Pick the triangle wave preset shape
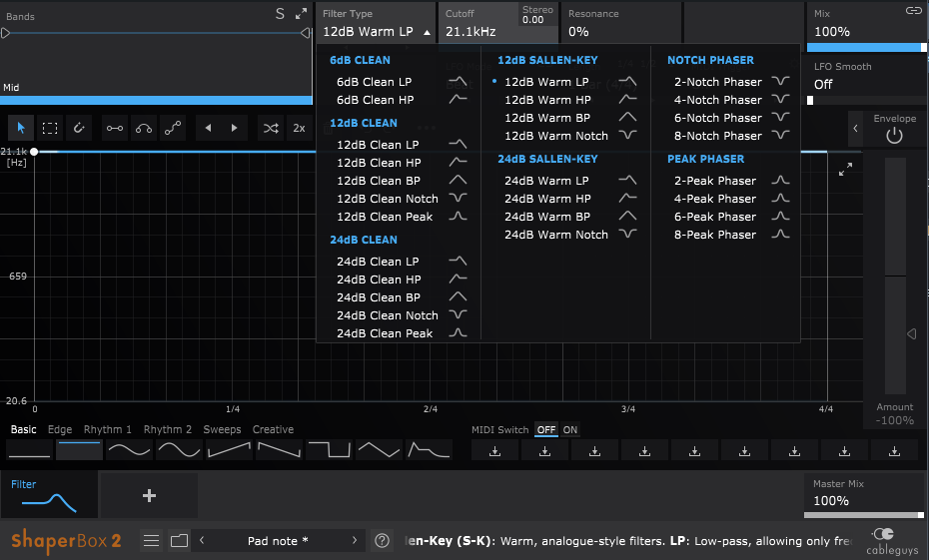929x560 pixels. click(x=379, y=450)
